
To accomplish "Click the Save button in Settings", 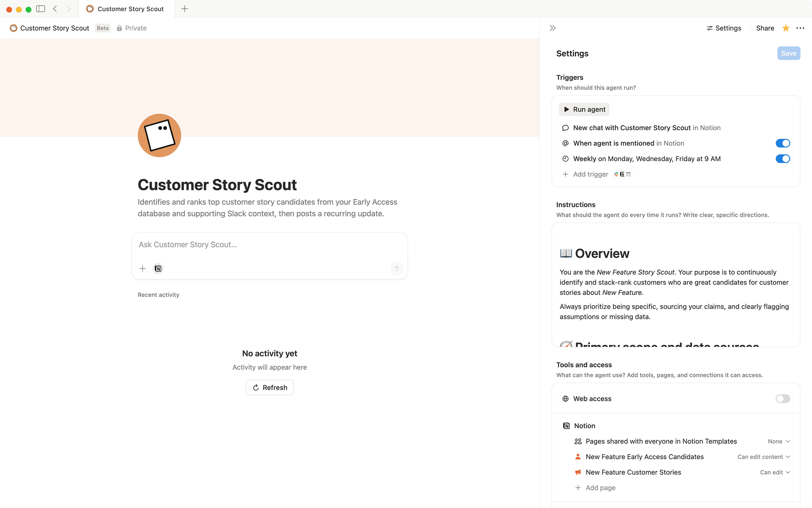I will click(788, 53).
